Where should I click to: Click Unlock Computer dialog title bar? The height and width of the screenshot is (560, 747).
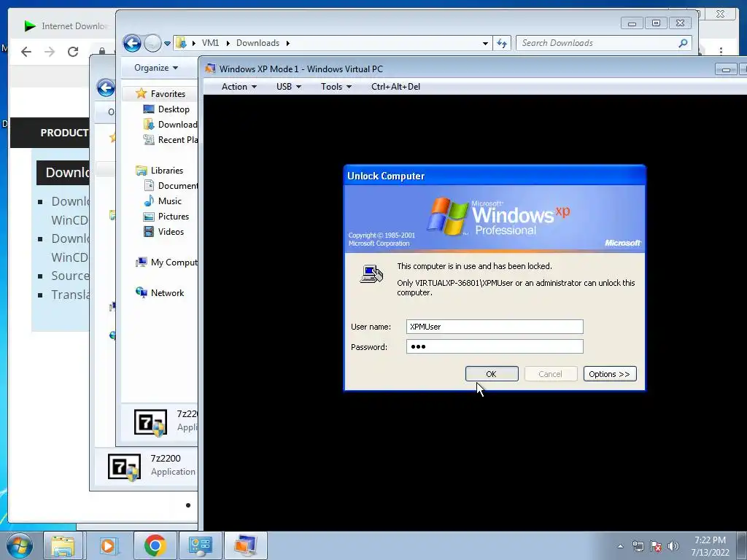coord(495,176)
